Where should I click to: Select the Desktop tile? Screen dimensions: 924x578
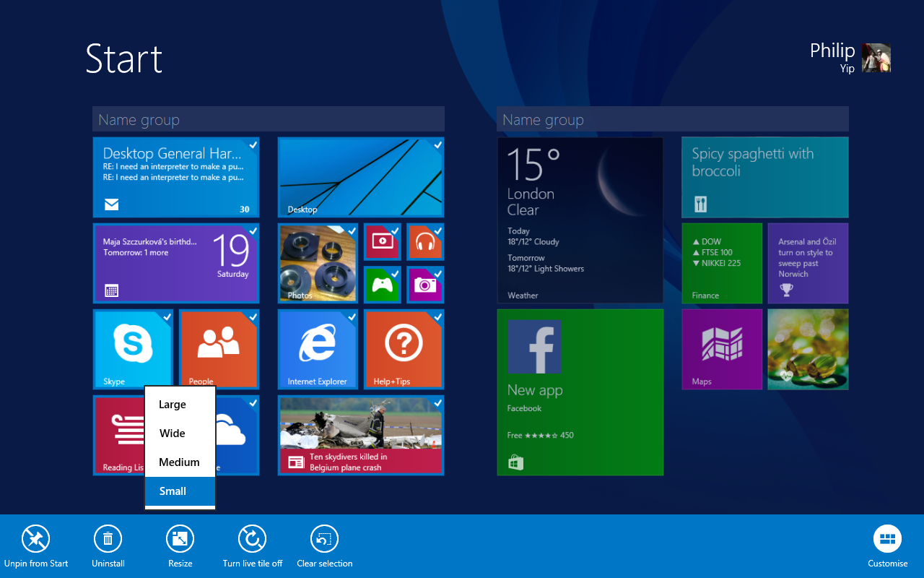pyautogui.click(x=361, y=177)
